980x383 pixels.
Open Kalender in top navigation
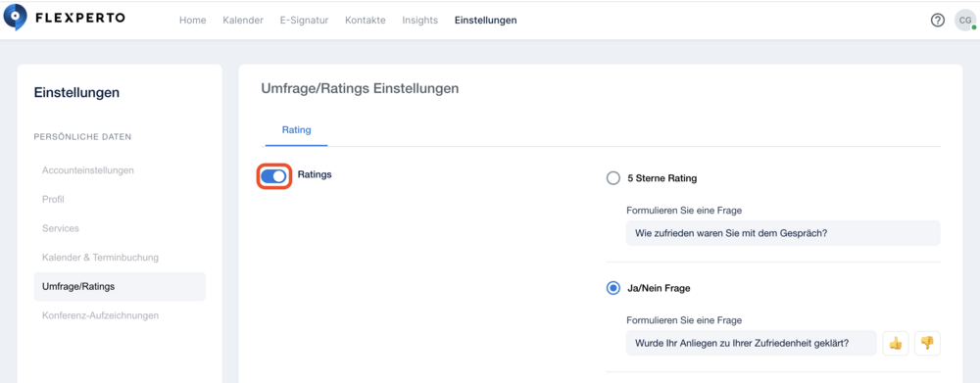243,20
